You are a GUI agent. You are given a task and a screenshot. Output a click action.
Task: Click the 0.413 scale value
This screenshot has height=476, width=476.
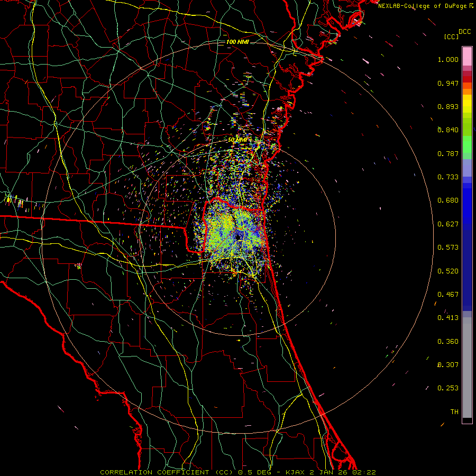448,318
